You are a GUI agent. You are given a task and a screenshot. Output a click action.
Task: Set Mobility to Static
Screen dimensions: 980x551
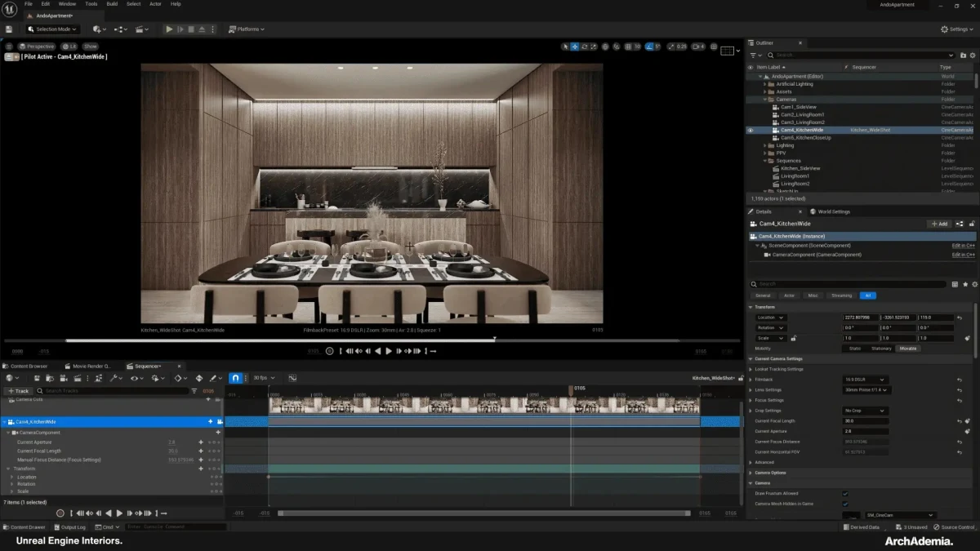pyautogui.click(x=855, y=349)
